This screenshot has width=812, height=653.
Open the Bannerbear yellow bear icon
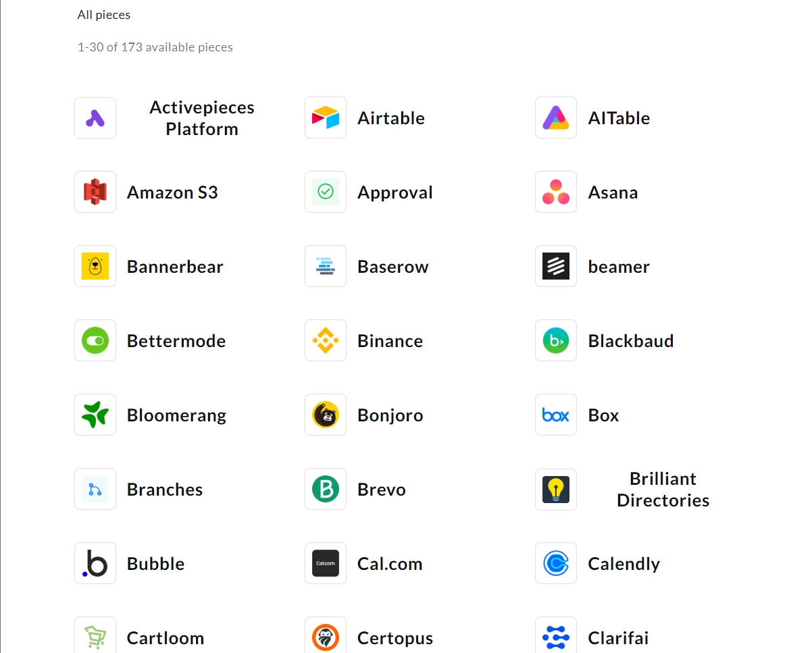[x=95, y=266]
